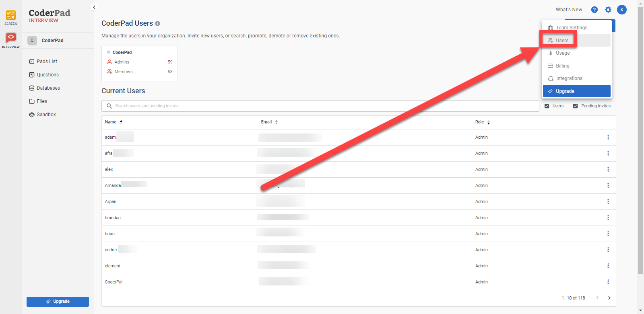Select Billing in settings menu
This screenshot has height=314, width=644.
(562, 66)
